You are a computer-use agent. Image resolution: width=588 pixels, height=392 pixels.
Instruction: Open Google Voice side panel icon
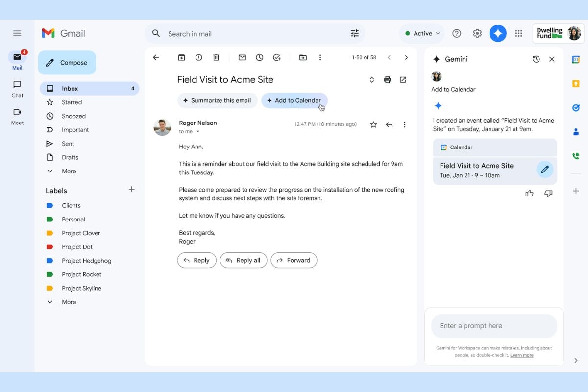[x=576, y=156]
